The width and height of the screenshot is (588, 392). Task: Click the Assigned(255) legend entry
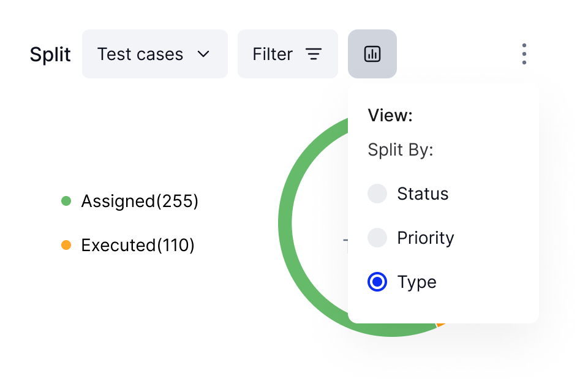pyautogui.click(x=130, y=201)
